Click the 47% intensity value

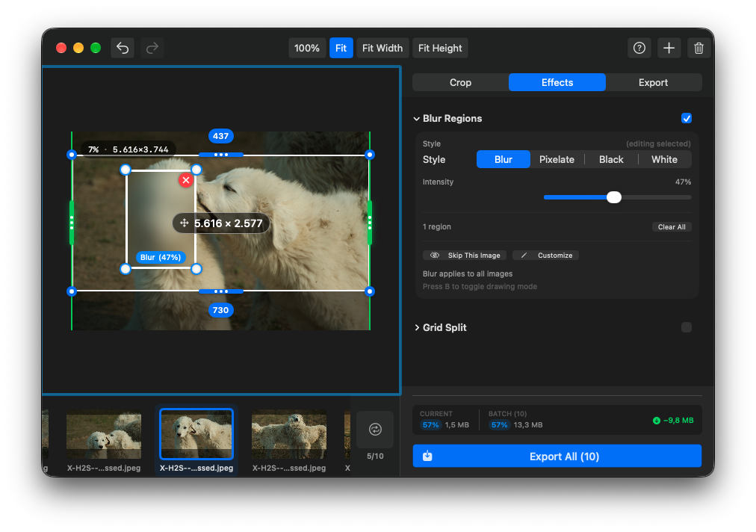coord(684,182)
